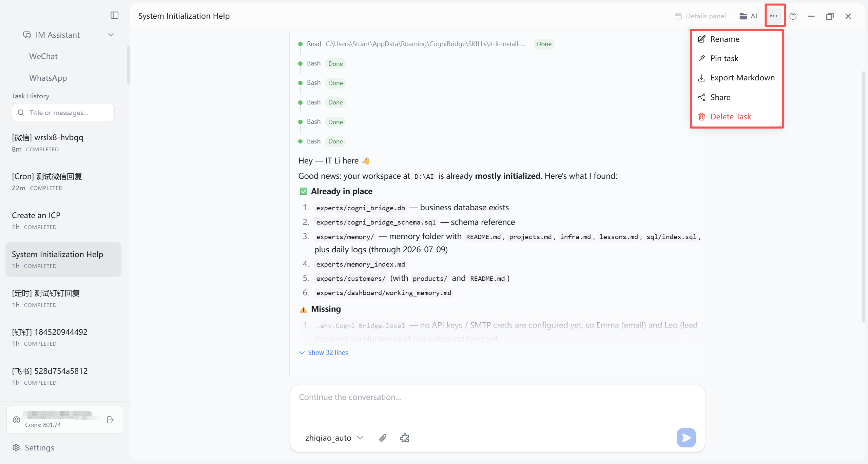Open task [钉钉] 184520944492

coord(63,337)
